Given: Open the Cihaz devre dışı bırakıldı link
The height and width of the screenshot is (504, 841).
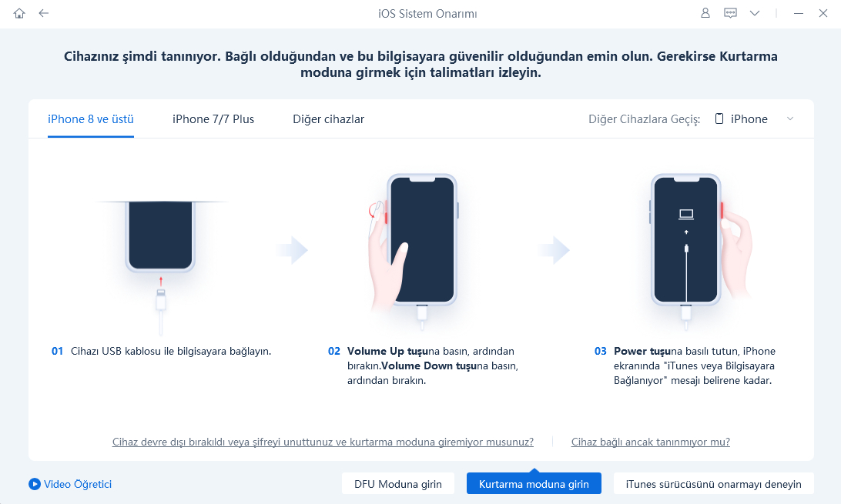Looking at the screenshot, I should pyautogui.click(x=323, y=442).
